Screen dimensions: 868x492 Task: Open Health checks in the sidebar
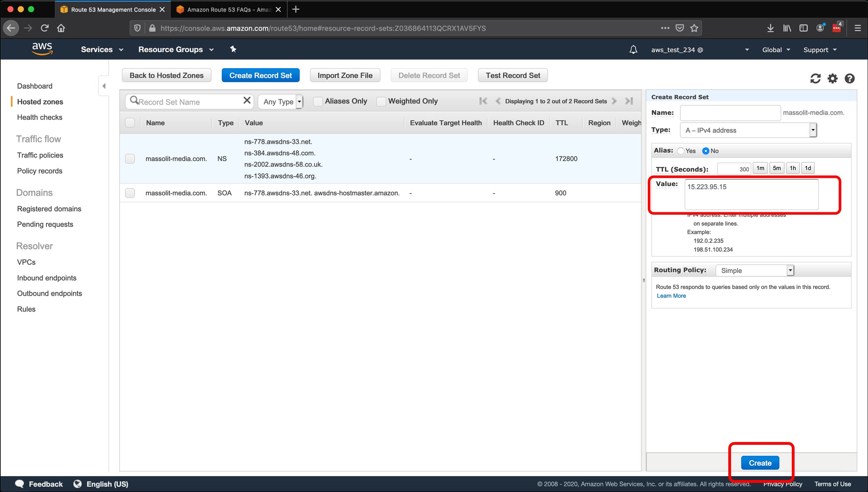(x=40, y=117)
